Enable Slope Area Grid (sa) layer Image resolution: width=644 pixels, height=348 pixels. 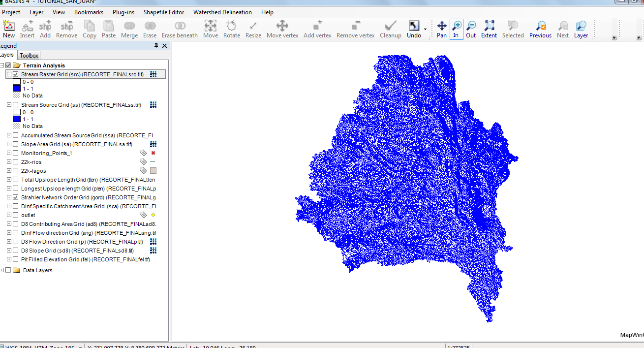[x=16, y=144]
